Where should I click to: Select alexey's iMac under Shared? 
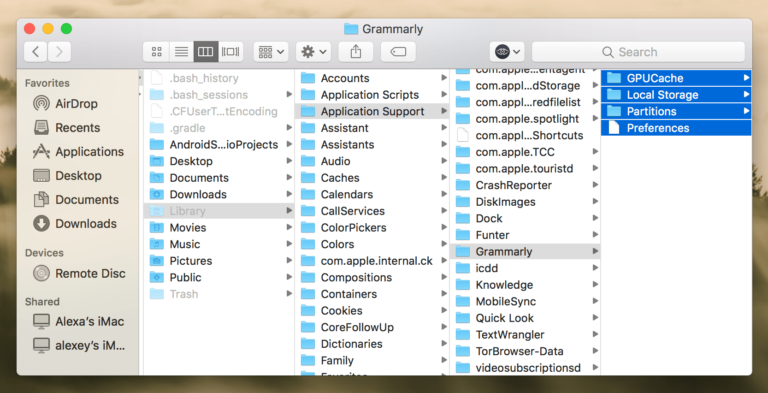point(90,345)
